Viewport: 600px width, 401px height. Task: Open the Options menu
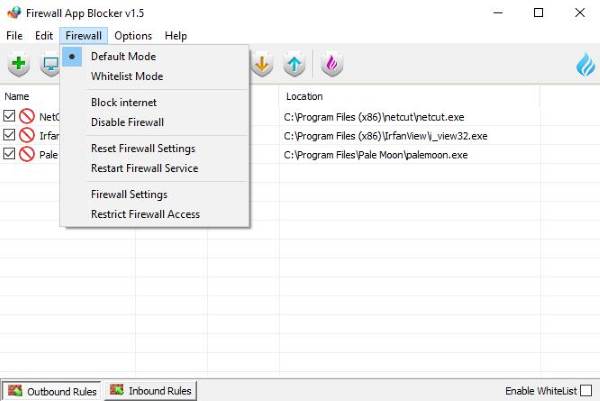click(x=133, y=35)
